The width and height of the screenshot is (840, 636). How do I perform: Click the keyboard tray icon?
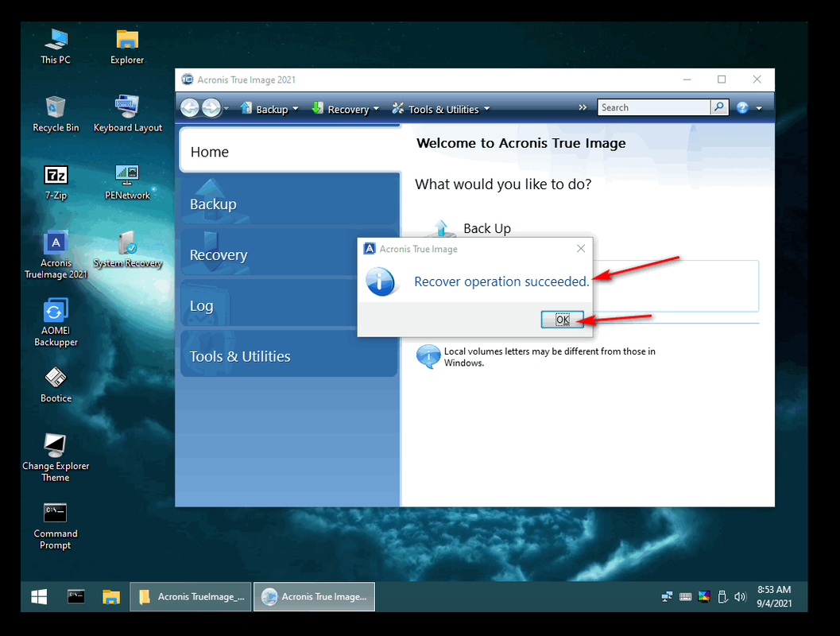pos(685,596)
